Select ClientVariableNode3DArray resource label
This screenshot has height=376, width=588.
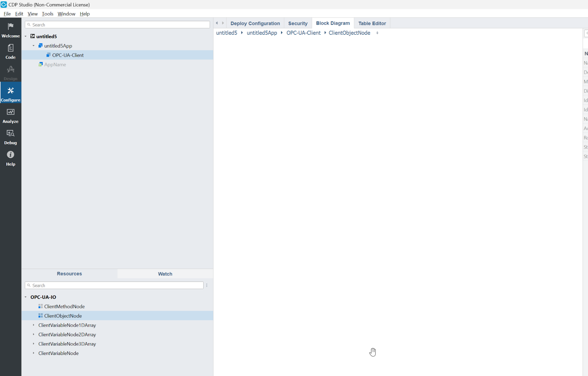click(x=67, y=344)
